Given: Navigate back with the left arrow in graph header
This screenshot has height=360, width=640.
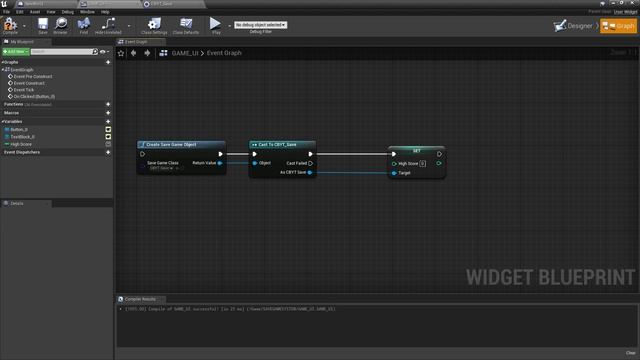Looking at the screenshot, I should pos(133,53).
